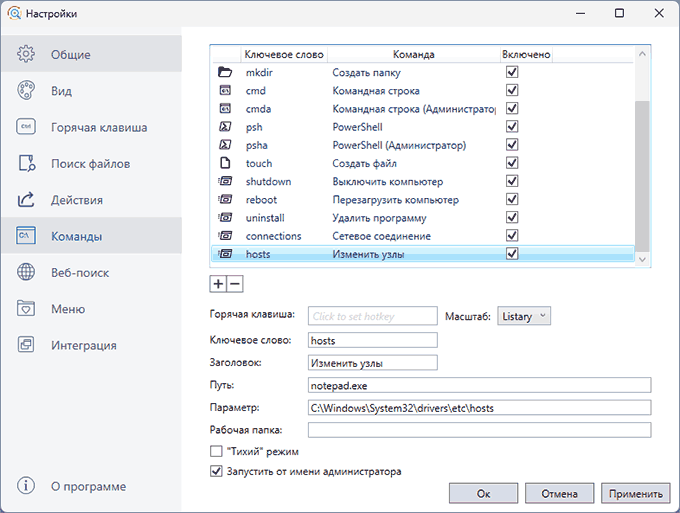Select the "Удалить программу" command row
Screen dimensions: 680x513
423,218
